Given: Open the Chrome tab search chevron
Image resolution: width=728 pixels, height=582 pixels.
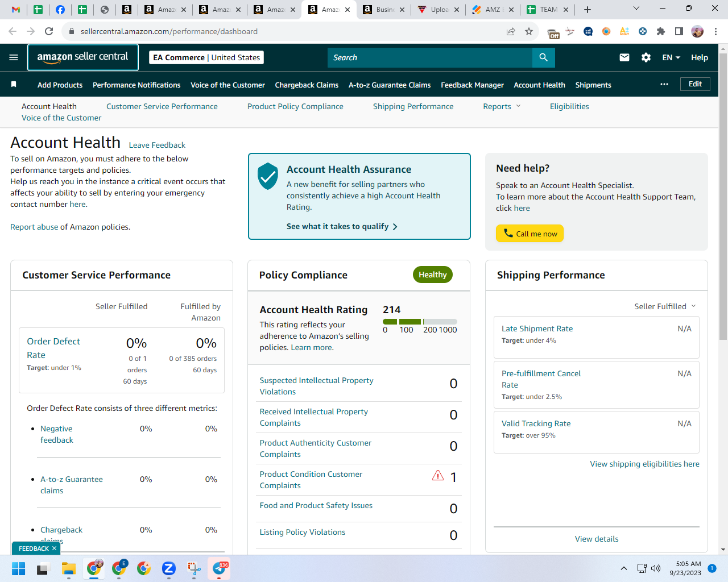Looking at the screenshot, I should (x=636, y=9).
